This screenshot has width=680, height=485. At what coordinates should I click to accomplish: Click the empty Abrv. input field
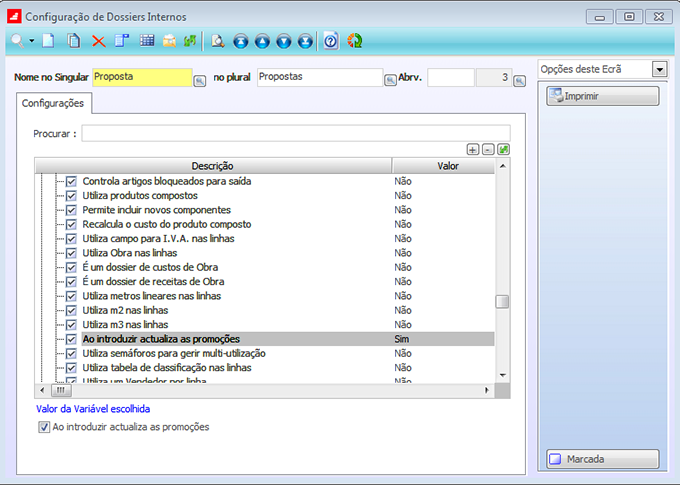point(451,77)
